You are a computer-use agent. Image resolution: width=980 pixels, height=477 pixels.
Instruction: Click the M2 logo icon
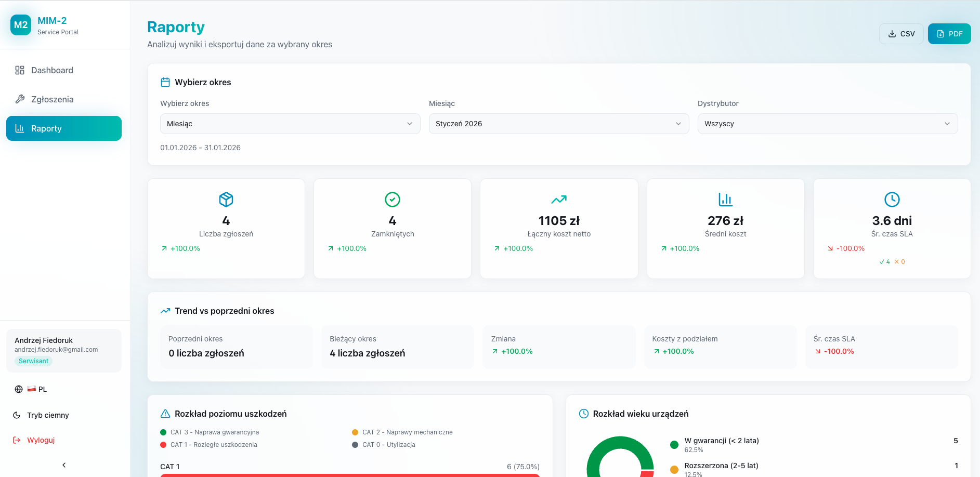coord(21,25)
